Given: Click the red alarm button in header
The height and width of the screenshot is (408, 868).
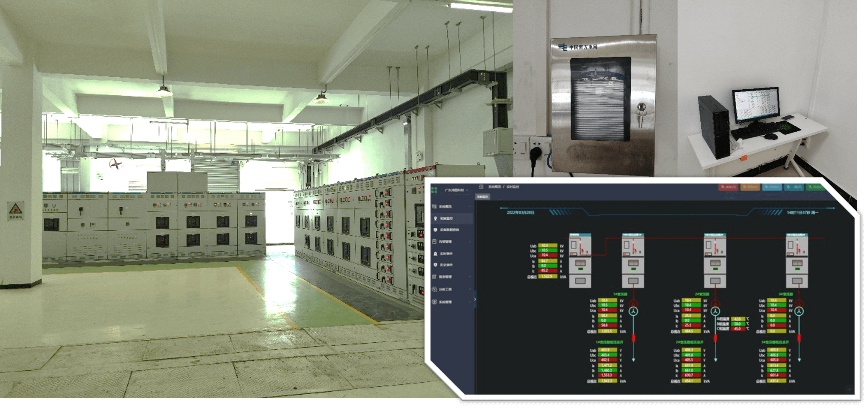Looking at the screenshot, I should tap(728, 187).
